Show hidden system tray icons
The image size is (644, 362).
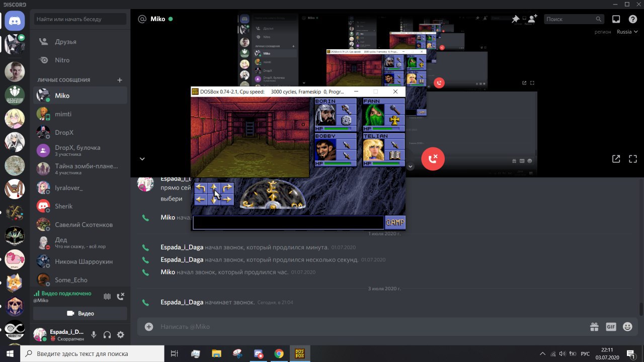(542, 353)
